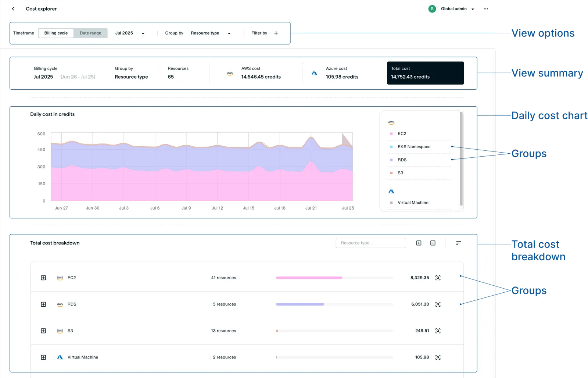Open the Resource type group-by dropdown

coord(211,33)
